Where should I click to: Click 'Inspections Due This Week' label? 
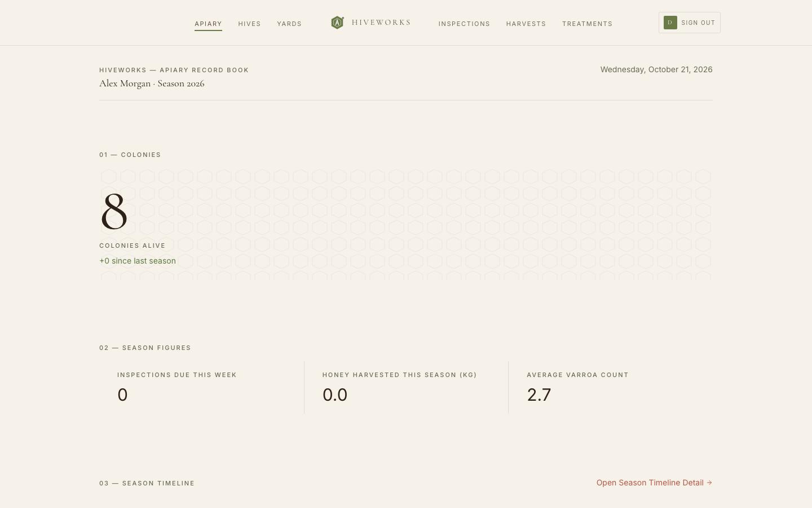177,375
